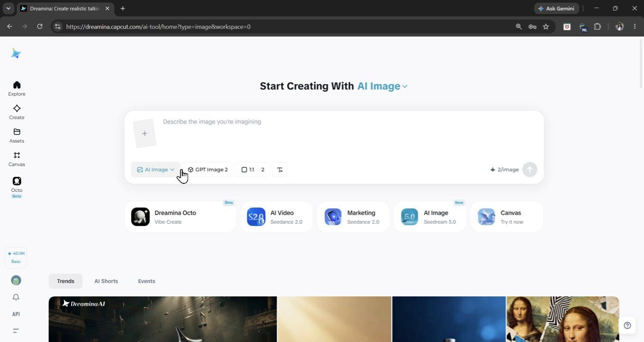The width and height of the screenshot is (644, 342).
Task: Open the zoom magnifier in address bar
Action: (x=519, y=27)
